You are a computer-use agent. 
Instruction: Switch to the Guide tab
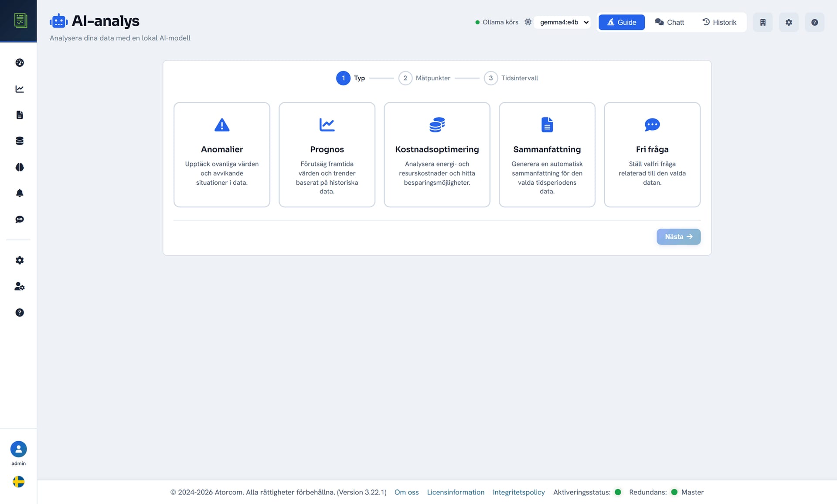pos(621,22)
